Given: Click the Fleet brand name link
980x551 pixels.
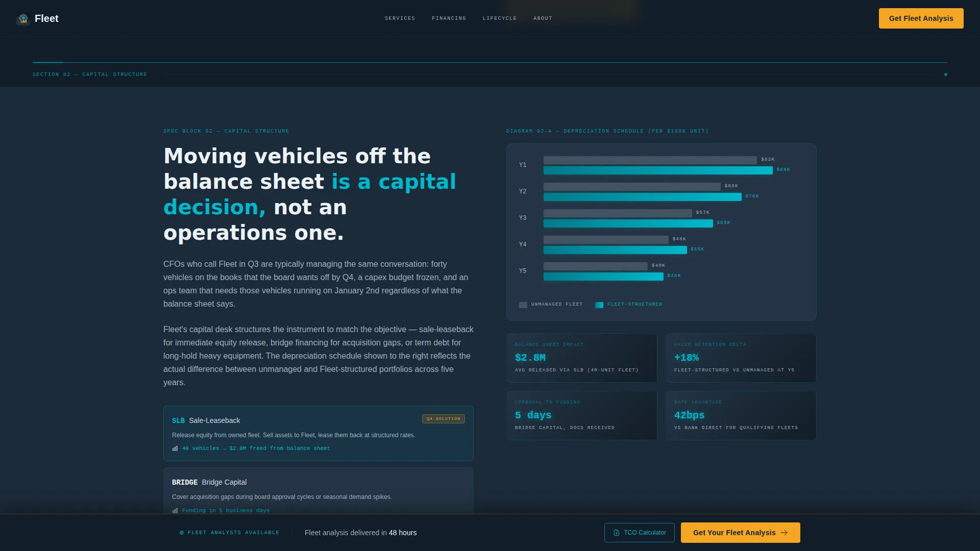Looking at the screenshot, I should [x=46, y=19].
